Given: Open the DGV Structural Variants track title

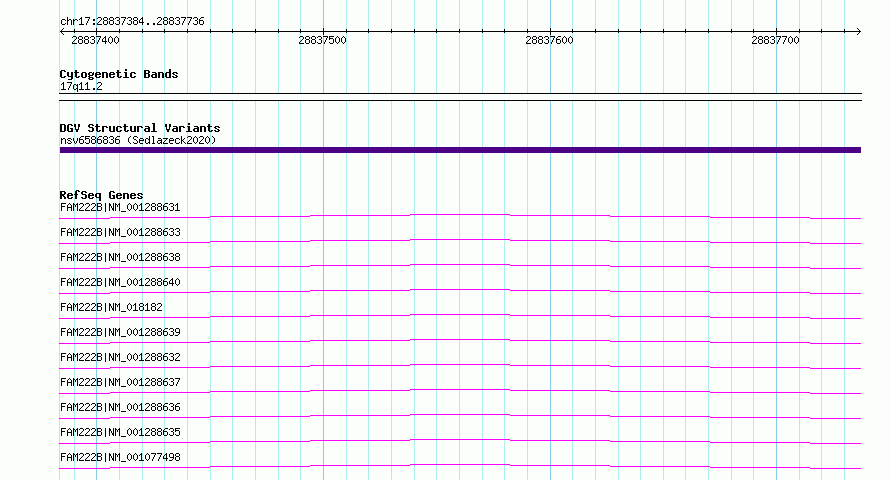Looking at the screenshot, I should 140,128.
